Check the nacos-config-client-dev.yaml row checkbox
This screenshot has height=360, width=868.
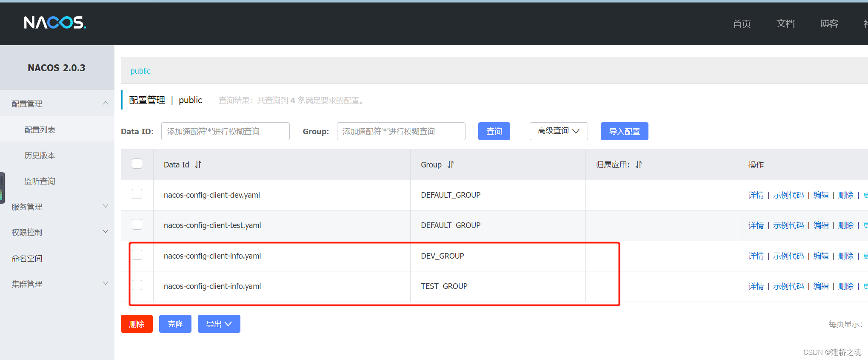point(137,194)
